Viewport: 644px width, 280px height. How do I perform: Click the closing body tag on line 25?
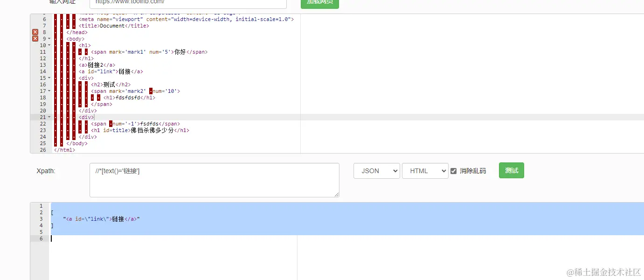[x=77, y=143]
